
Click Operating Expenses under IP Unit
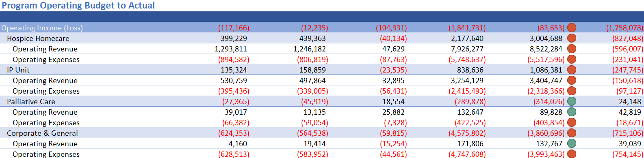46,91
